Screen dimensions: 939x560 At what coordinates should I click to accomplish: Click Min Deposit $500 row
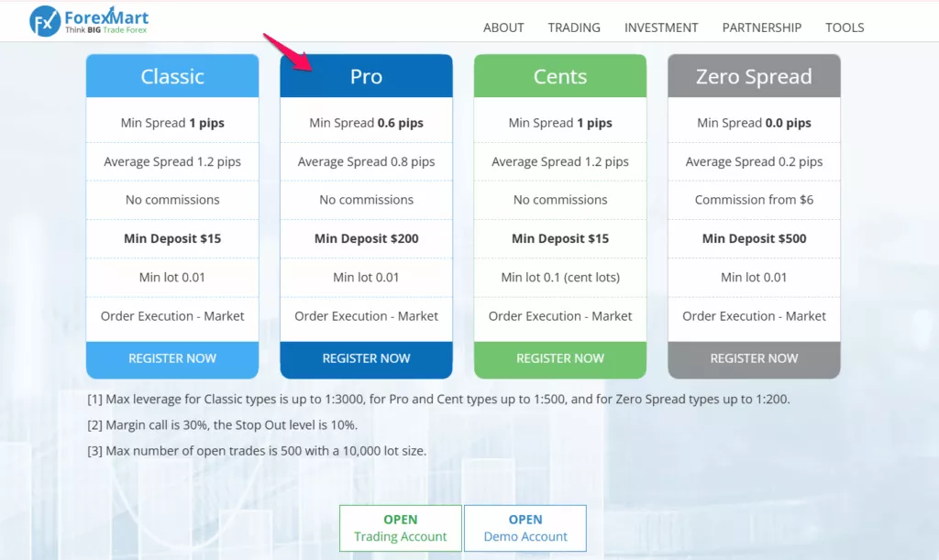click(755, 238)
